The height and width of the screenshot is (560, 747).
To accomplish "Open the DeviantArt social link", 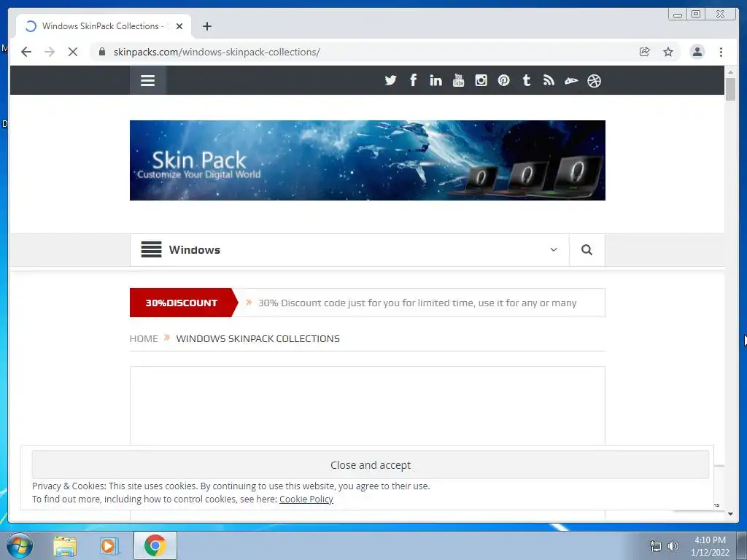I will point(571,81).
